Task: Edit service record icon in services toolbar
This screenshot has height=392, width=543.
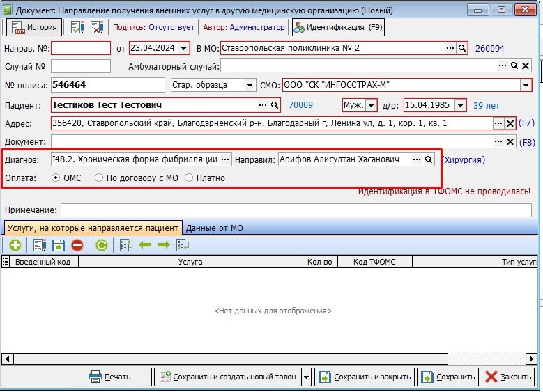Action: pyautogui.click(x=40, y=245)
